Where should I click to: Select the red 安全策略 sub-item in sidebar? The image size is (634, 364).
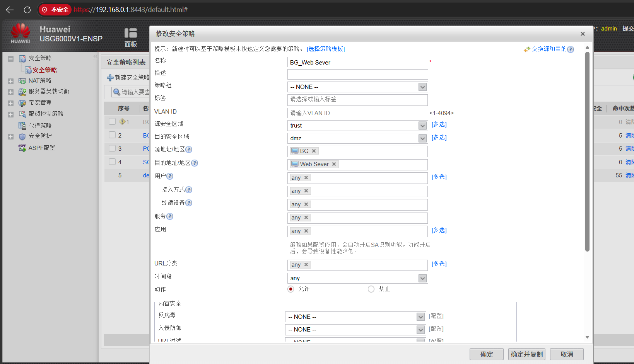(44, 70)
